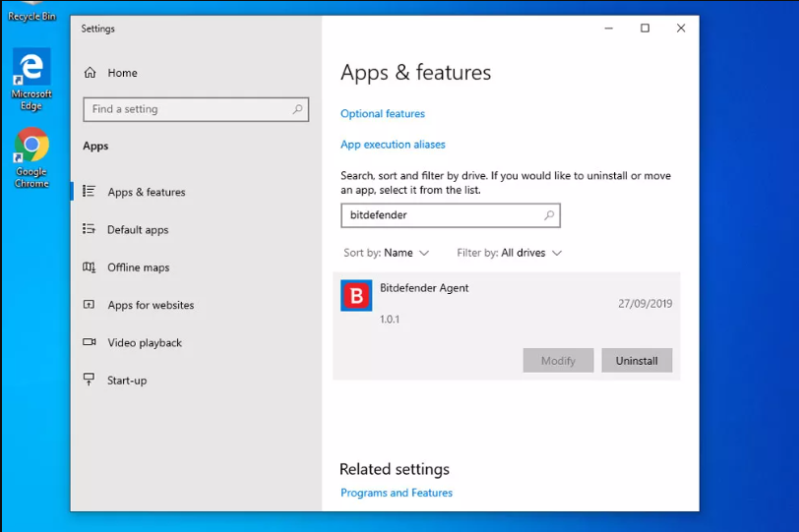Close the Settings window

click(681, 28)
